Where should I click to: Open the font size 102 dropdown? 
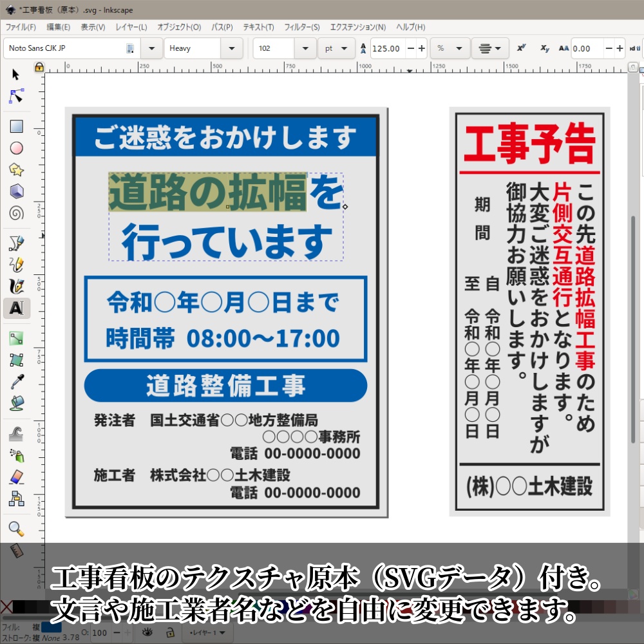tap(305, 48)
